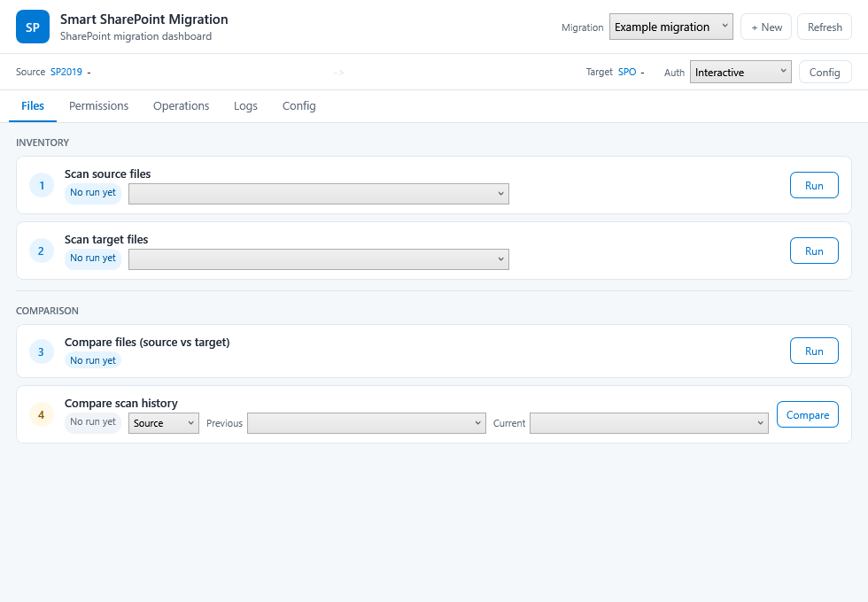Image resolution: width=868 pixels, height=602 pixels.
Task: Click step 1 number badge
Action: click(x=42, y=185)
